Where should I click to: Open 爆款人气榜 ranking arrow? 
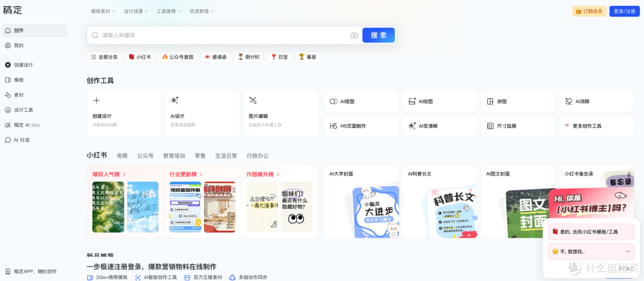coord(123,174)
